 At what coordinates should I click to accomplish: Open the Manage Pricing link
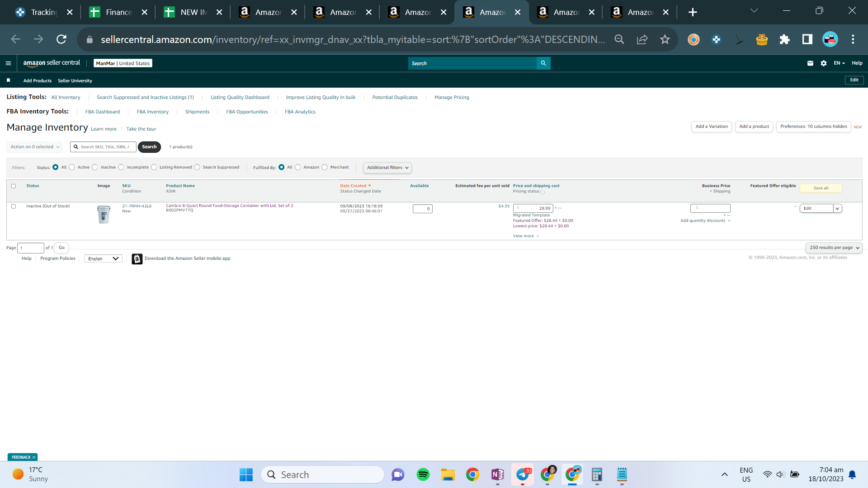tap(452, 98)
